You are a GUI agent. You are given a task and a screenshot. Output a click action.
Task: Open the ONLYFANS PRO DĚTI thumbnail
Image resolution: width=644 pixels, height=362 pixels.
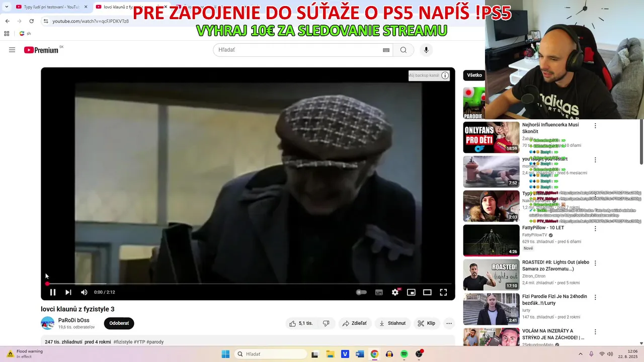[x=492, y=137]
